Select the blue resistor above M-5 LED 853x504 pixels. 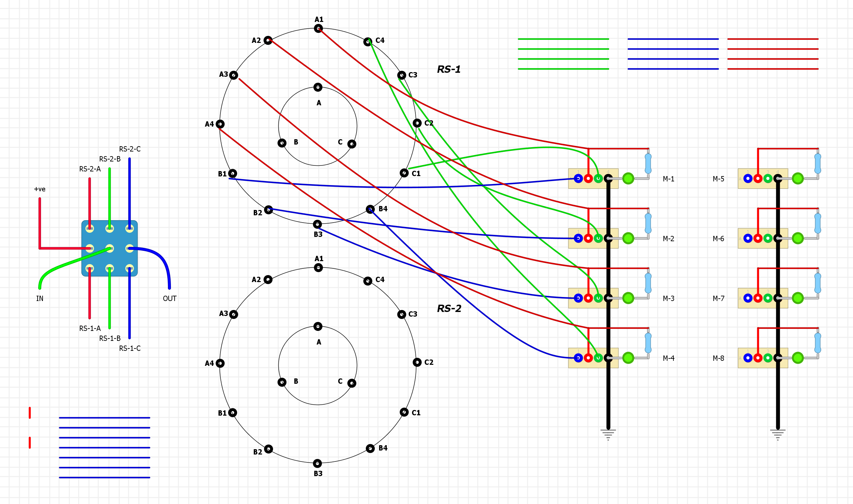(x=818, y=163)
